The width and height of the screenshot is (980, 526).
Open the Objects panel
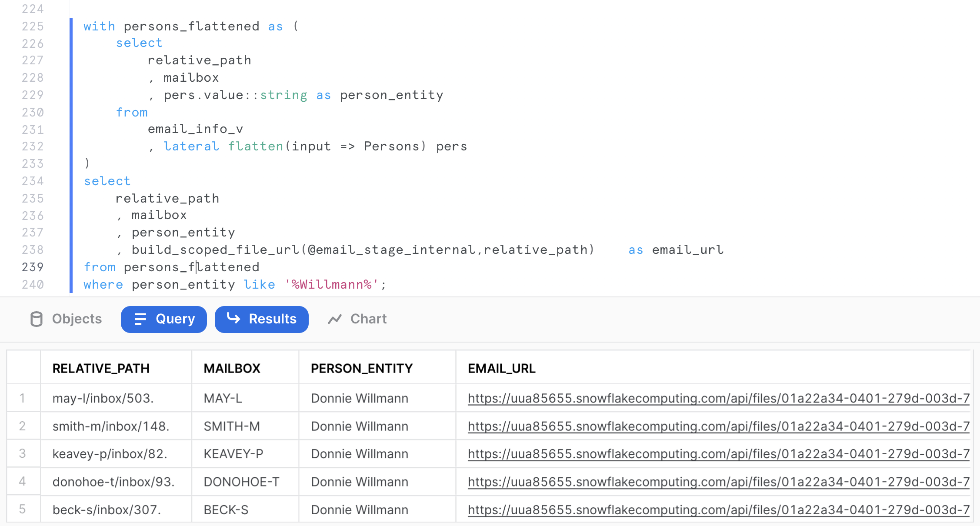[x=66, y=319]
